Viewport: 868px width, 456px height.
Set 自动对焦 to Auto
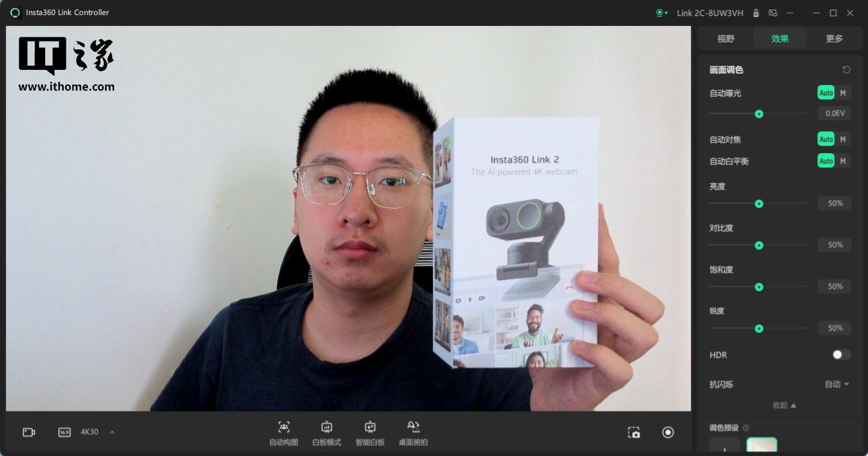point(826,139)
